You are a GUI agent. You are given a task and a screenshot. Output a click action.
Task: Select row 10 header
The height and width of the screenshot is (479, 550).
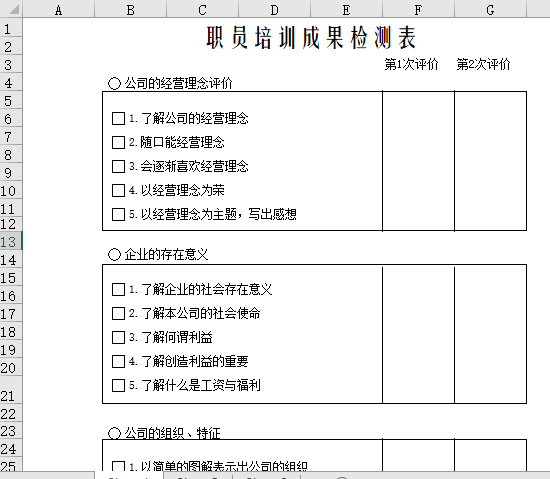(11, 191)
